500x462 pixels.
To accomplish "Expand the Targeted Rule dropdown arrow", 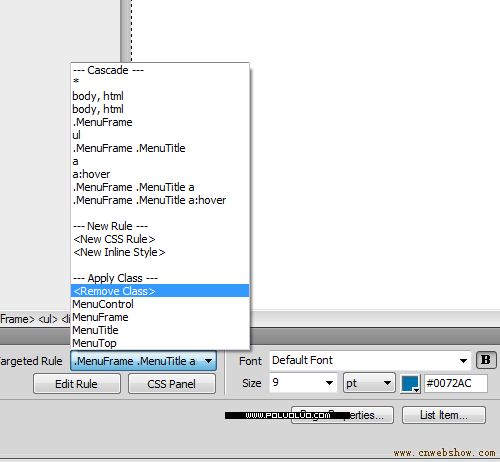I will 208,361.
